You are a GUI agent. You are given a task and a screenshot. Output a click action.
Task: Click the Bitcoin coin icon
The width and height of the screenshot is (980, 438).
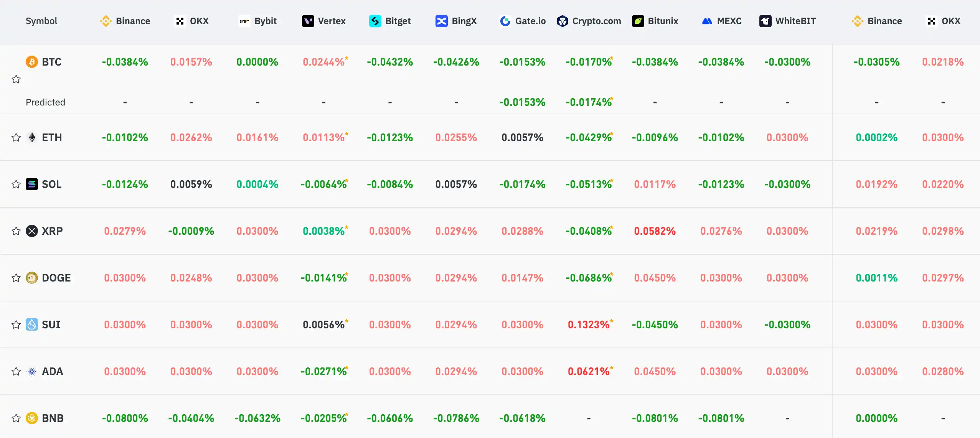[32, 62]
